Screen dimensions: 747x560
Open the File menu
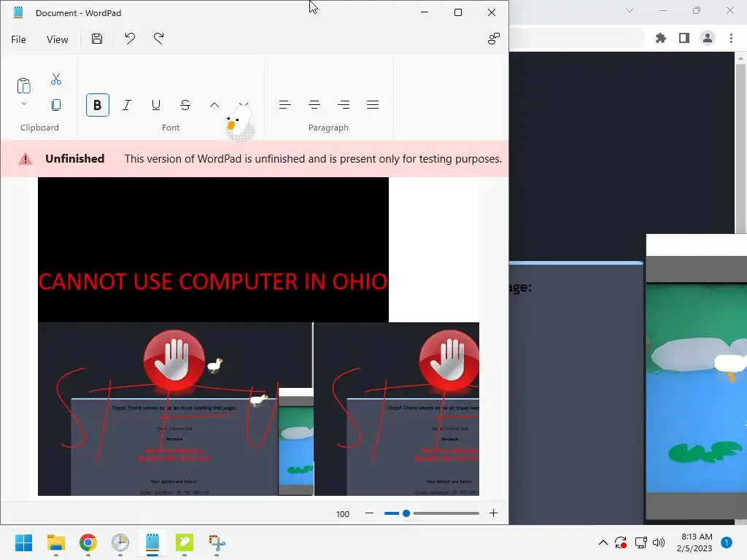18,39
